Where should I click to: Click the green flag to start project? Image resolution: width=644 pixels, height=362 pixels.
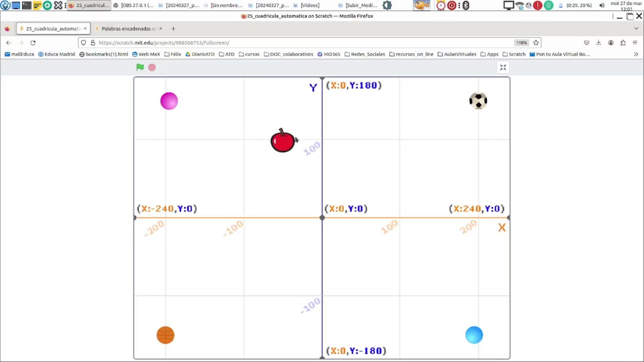pos(140,67)
